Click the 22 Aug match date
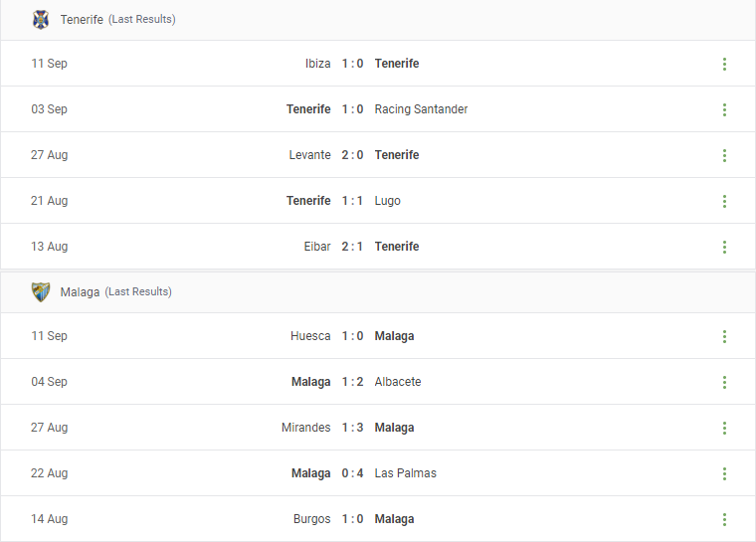The height and width of the screenshot is (542, 756). click(49, 473)
